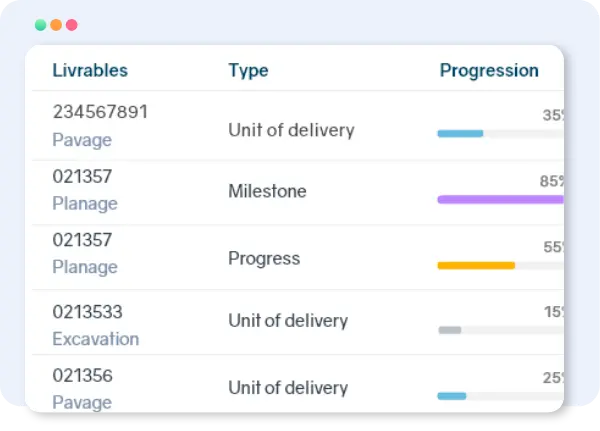This screenshot has height=431, width=600.
Task: Open deliverable 0213533
Action: (x=87, y=312)
